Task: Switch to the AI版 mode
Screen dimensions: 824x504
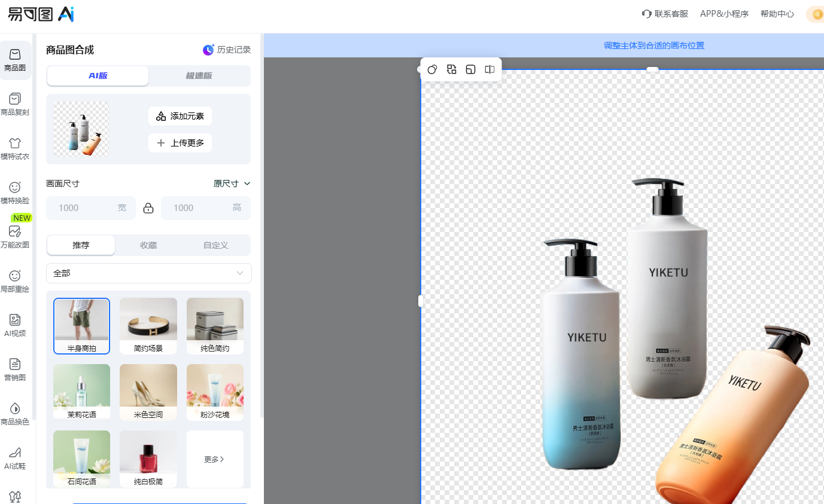Action: coord(98,76)
